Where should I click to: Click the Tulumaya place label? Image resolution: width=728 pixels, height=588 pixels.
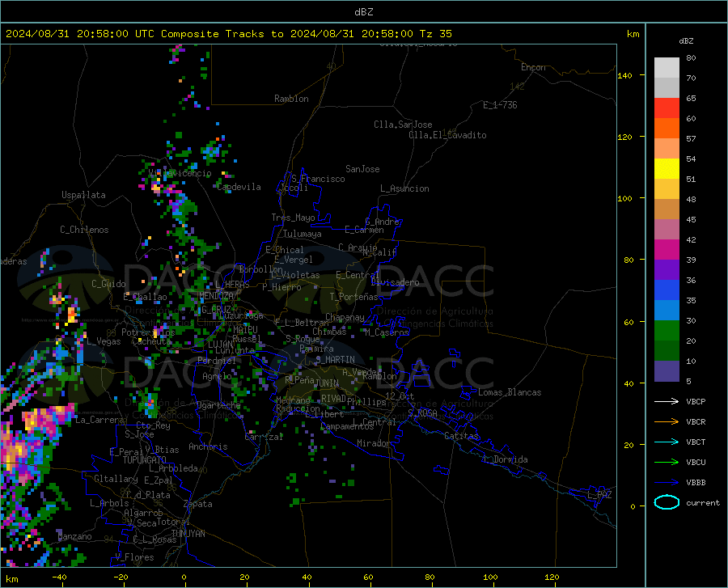(x=303, y=234)
